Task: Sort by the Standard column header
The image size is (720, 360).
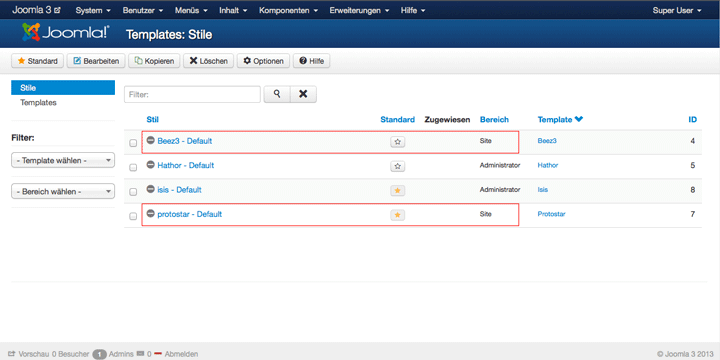Action: (398, 119)
